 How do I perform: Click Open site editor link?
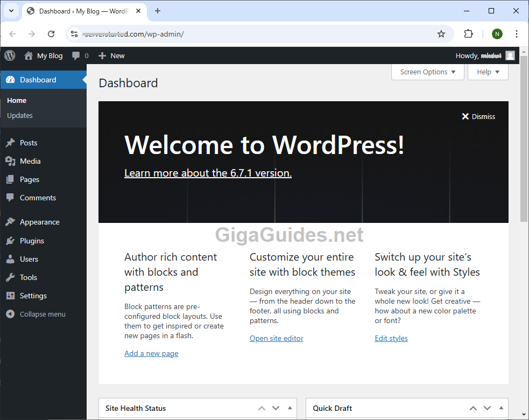(x=276, y=338)
